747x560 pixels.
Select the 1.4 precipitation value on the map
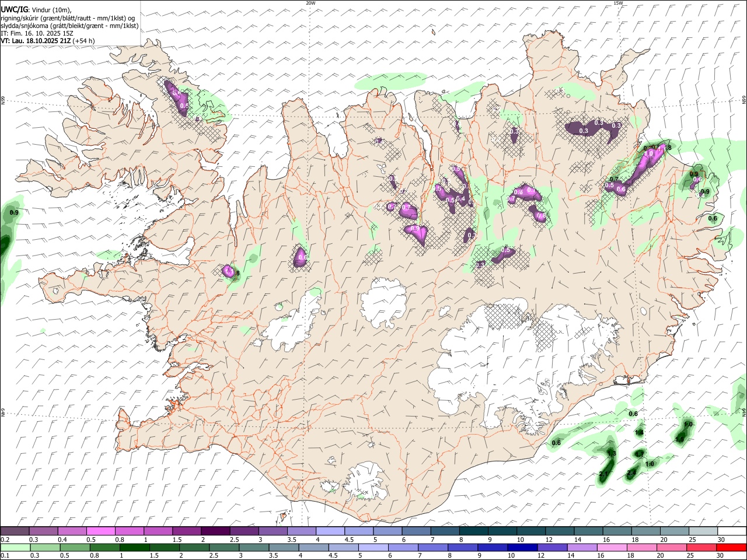click(639, 432)
